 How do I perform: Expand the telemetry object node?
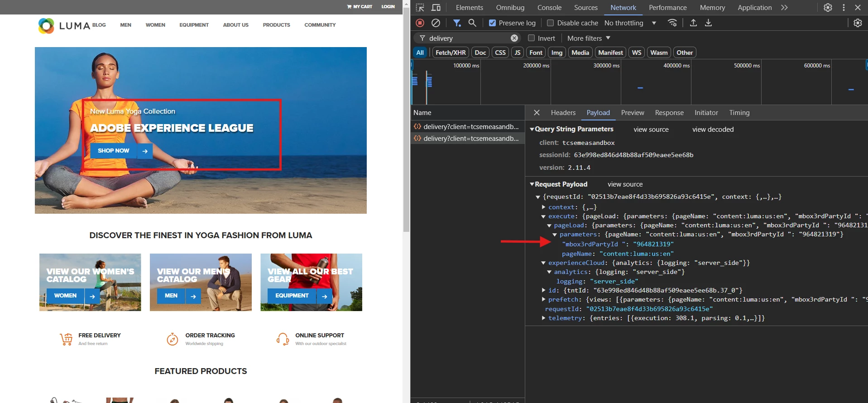pos(543,318)
